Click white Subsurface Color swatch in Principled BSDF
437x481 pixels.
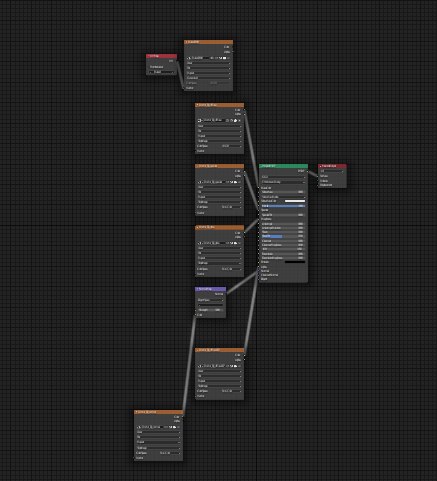tap(295, 201)
